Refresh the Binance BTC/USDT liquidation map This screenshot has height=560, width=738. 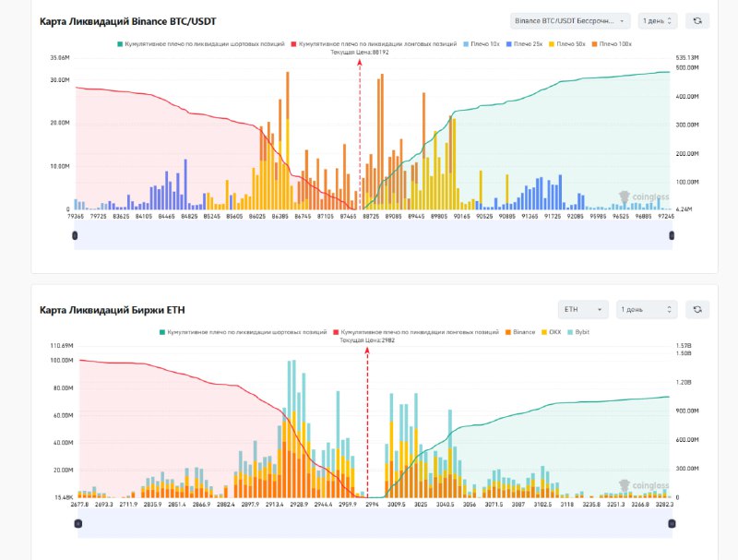[x=699, y=20]
